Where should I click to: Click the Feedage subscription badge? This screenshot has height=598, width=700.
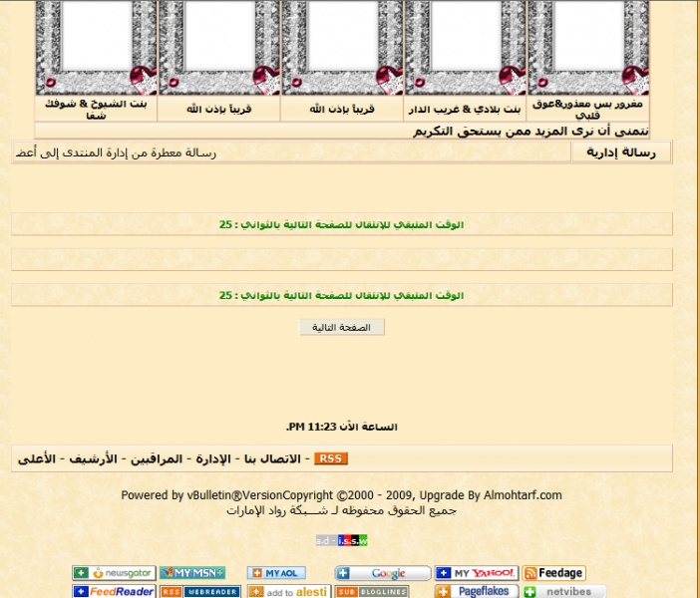(554, 573)
